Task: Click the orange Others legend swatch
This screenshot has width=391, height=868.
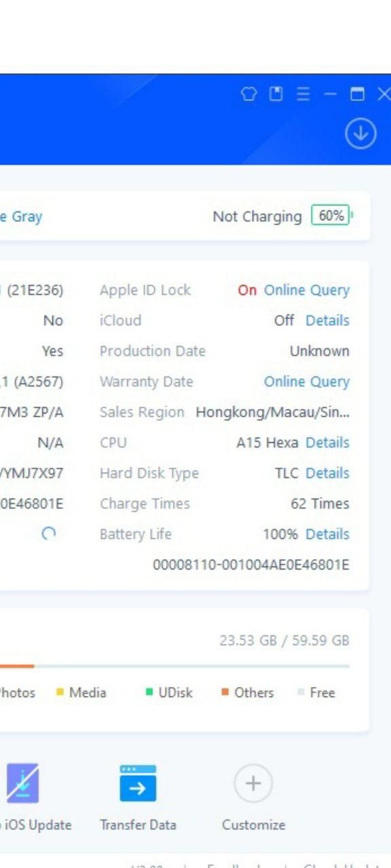Action: click(225, 692)
